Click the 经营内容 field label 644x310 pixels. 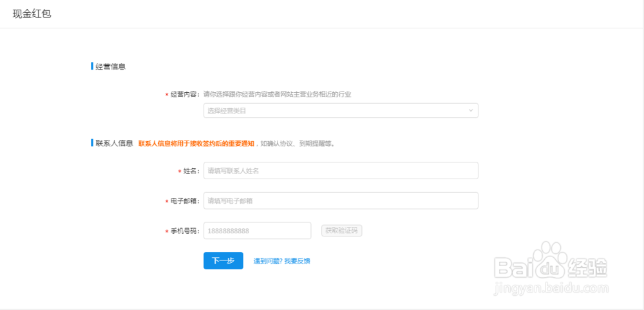coord(185,95)
